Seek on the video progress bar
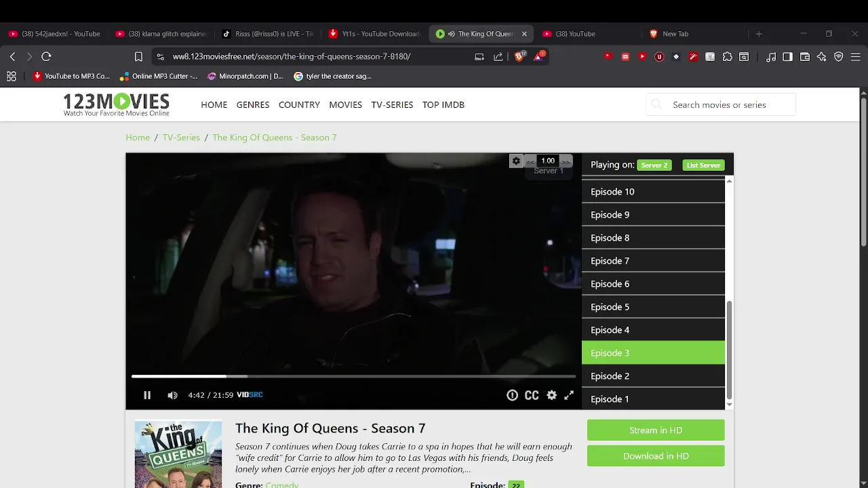Image resolution: width=868 pixels, height=488 pixels. [x=353, y=376]
